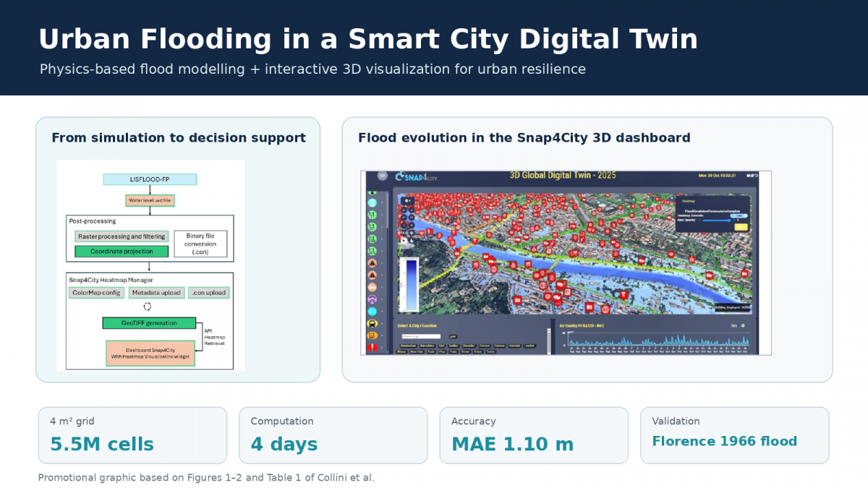868x488 pixels.
Task: Click the purple round icon in left sidebar
Action: (x=372, y=299)
